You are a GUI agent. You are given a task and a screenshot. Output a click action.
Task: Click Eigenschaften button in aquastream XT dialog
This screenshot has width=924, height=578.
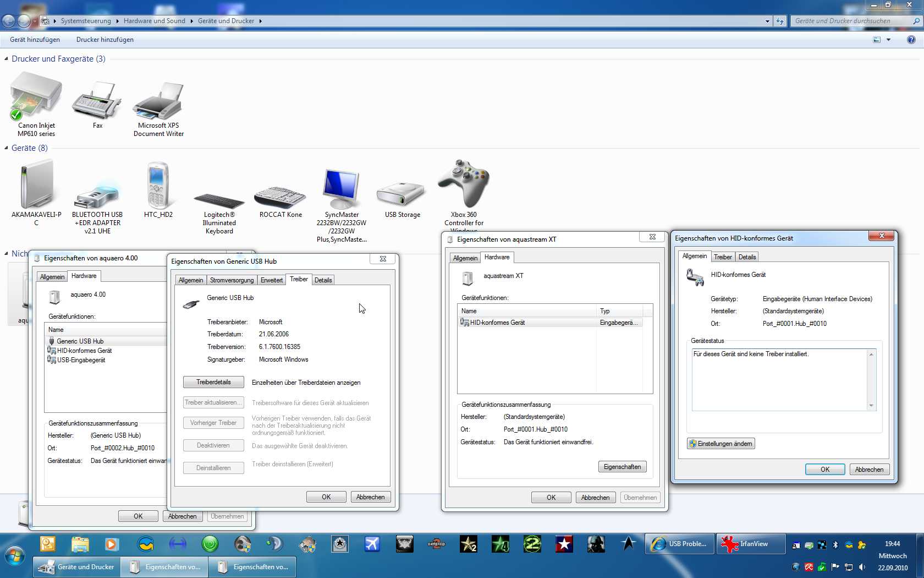tap(623, 467)
